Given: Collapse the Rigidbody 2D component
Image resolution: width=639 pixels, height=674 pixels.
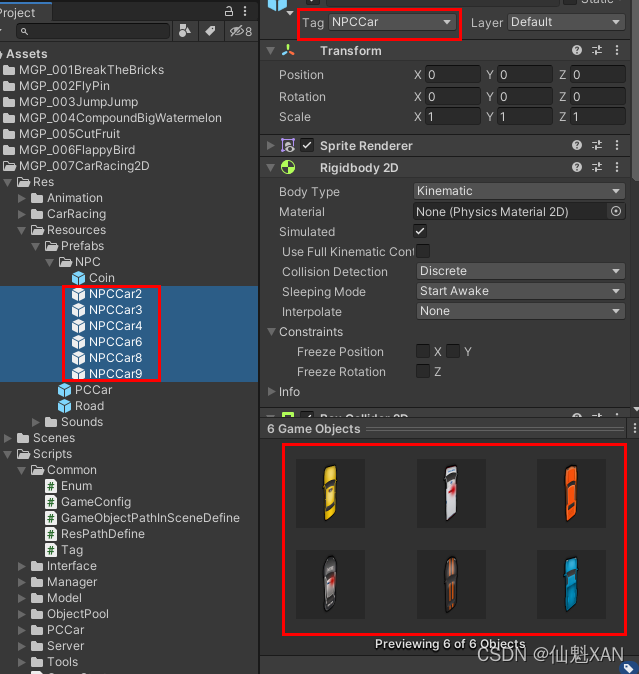Looking at the screenshot, I should pyautogui.click(x=271, y=167).
